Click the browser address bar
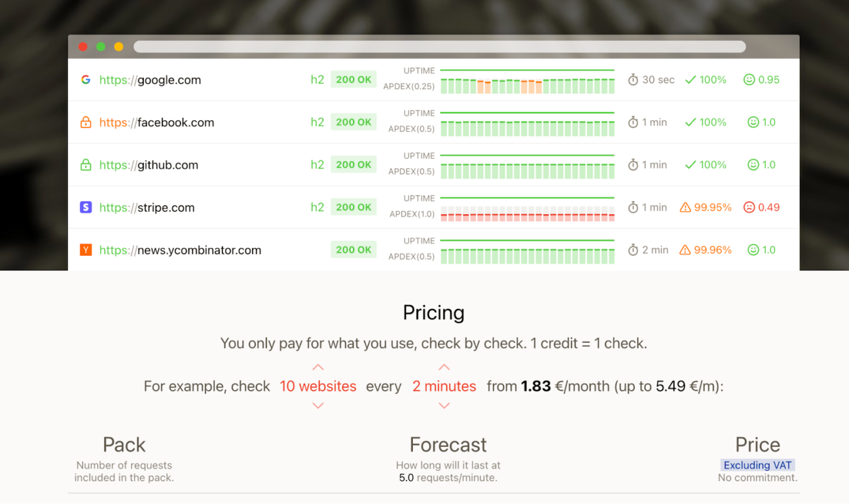 tap(440, 47)
